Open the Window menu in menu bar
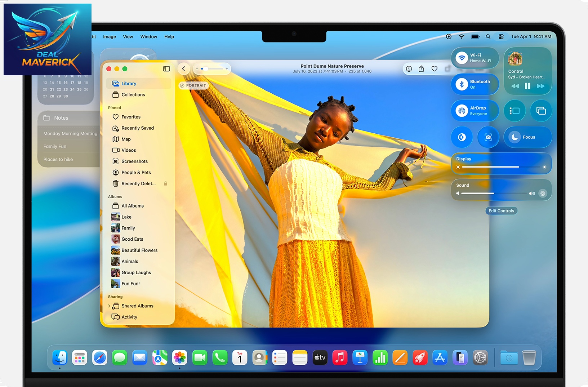Viewport: 588px width, 387px height. pos(148,37)
